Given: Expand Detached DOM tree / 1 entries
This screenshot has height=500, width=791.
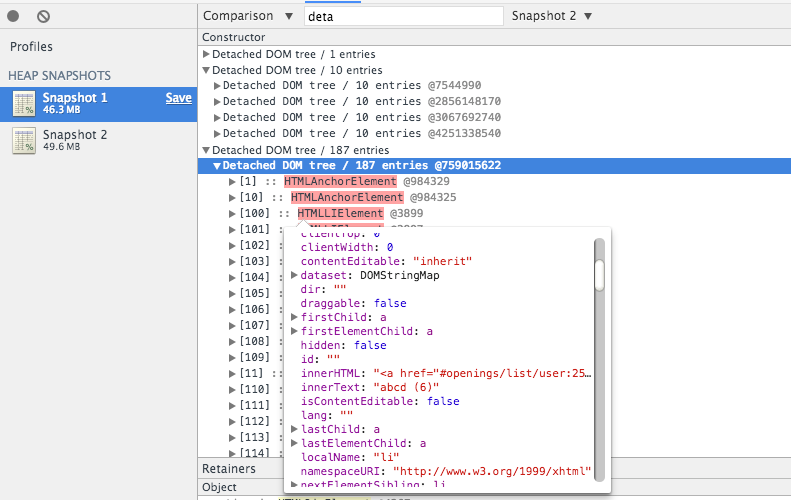Looking at the screenshot, I should [x=206, y=54].
